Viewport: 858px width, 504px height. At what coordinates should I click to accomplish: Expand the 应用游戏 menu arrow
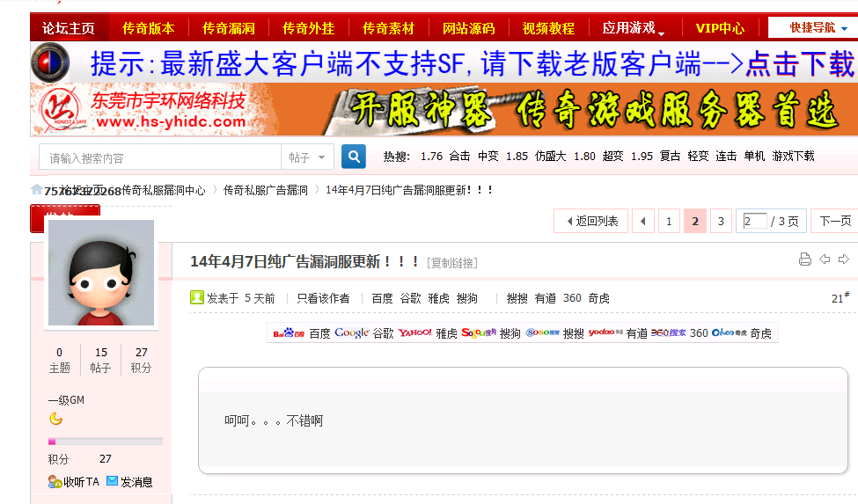coord(661,32)
